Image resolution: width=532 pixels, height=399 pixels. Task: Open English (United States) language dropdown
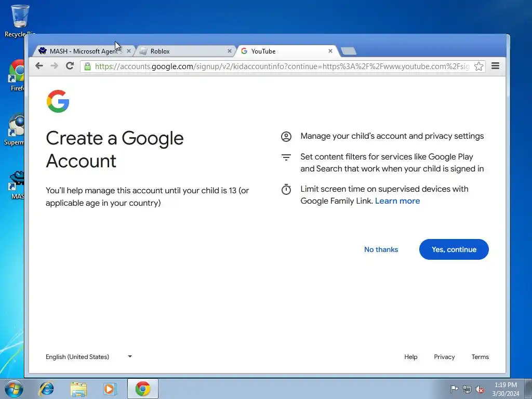(x=89, y=356)
